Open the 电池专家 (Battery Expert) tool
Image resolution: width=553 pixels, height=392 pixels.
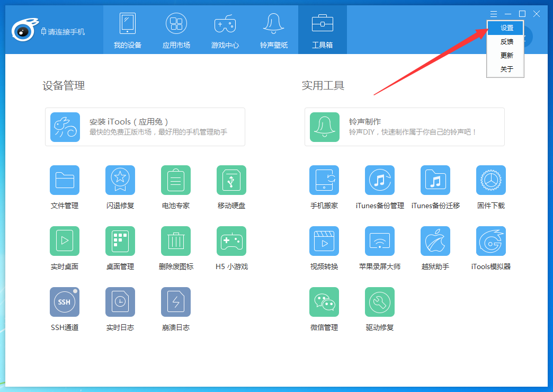(x=175, y=186)
